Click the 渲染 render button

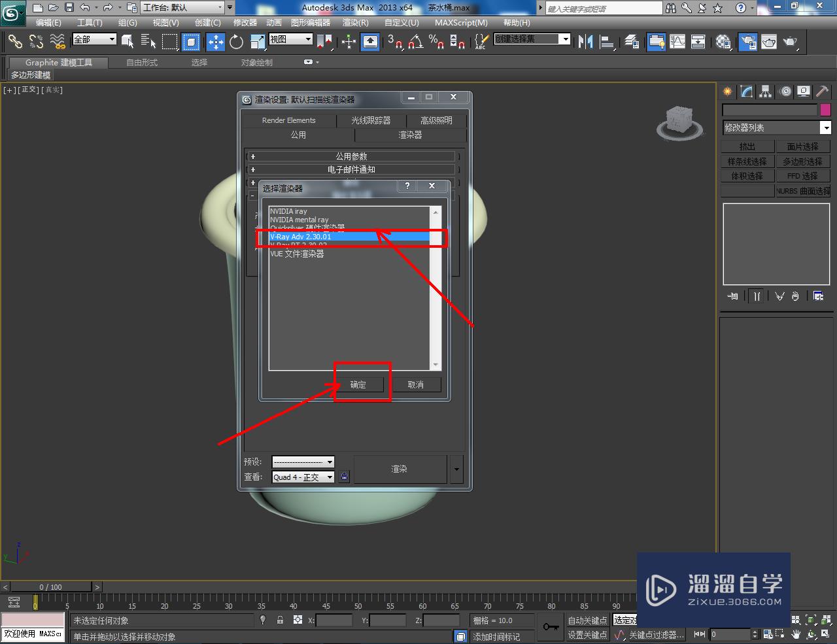pos(400,469)
